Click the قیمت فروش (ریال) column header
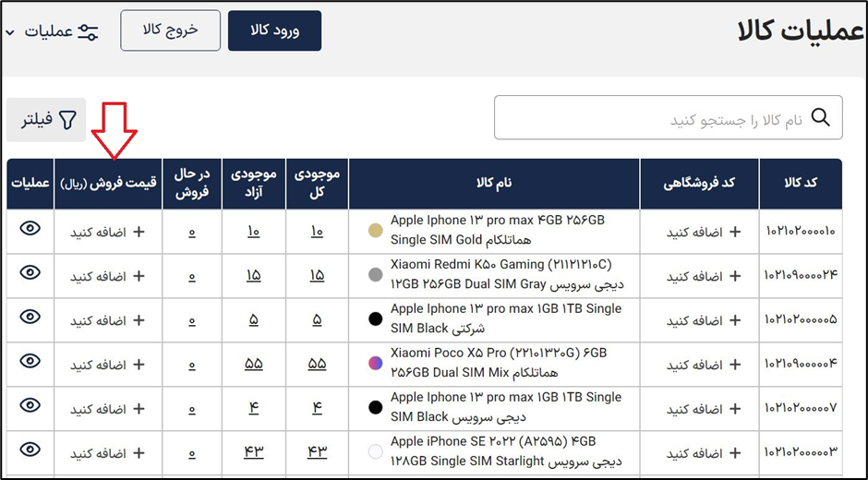This screenshot has width=868, height=480. (109, 184)
